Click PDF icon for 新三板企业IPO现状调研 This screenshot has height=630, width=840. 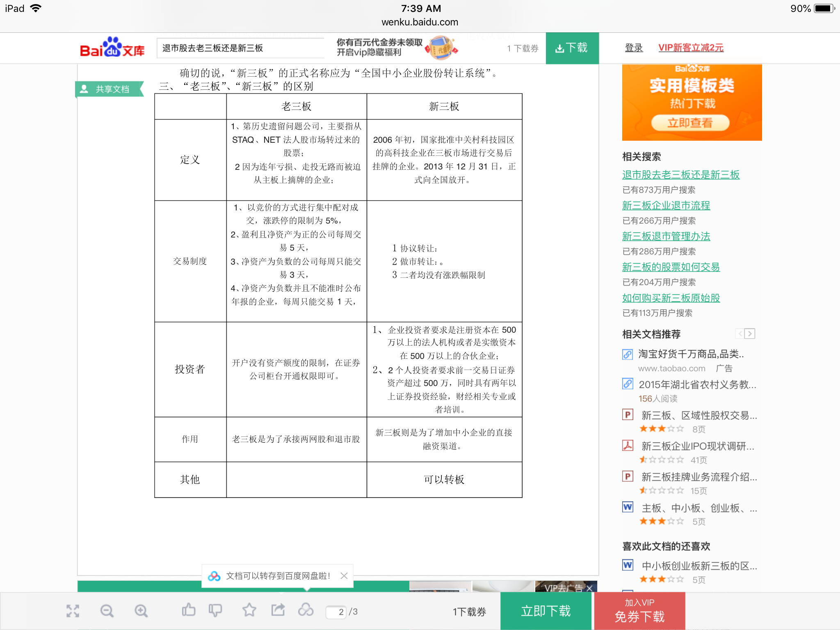click(628, 445)
